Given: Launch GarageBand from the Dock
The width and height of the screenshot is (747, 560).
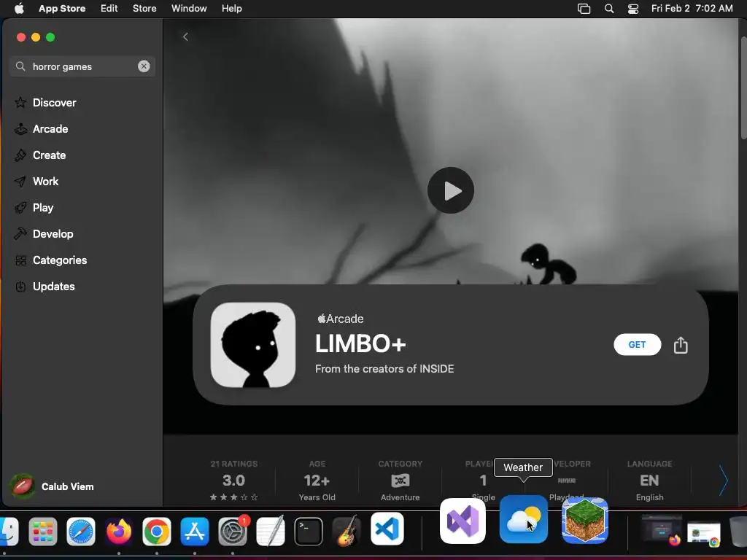Looking at the screenshot, I should [x=347, y=531].
